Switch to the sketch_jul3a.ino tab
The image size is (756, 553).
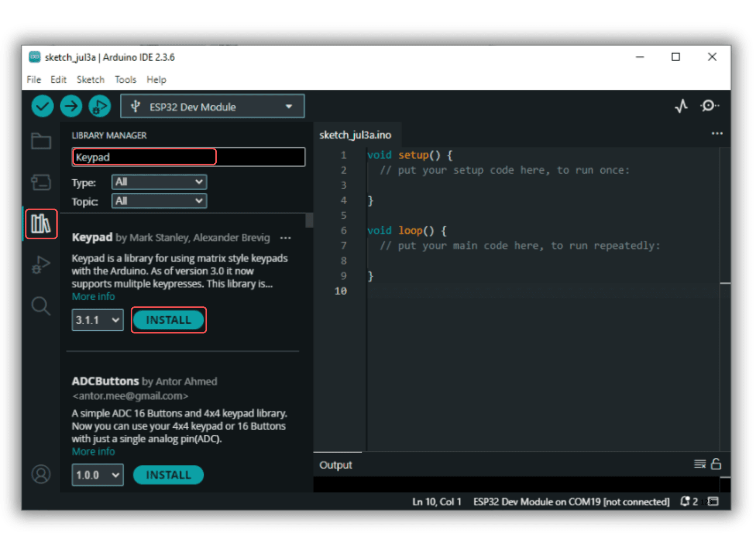(355, 135)
